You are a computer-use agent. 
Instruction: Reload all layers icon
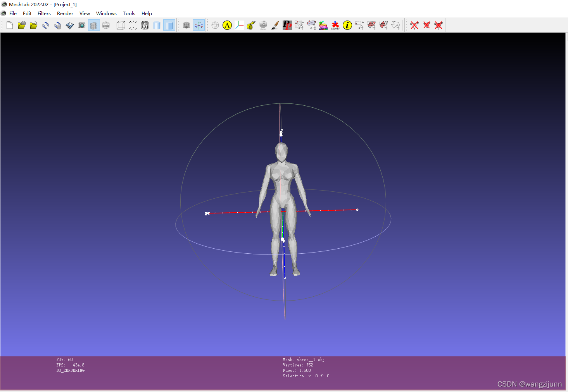tap(58, 26)
